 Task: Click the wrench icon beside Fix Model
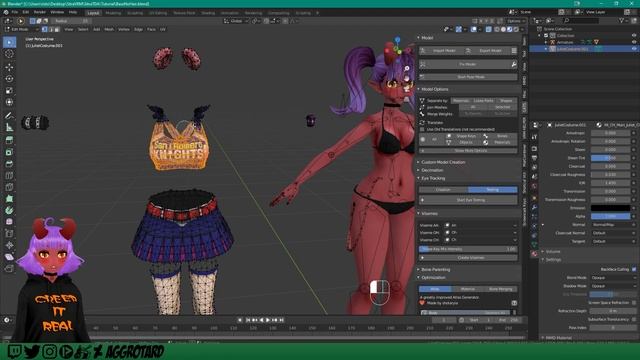514,64
